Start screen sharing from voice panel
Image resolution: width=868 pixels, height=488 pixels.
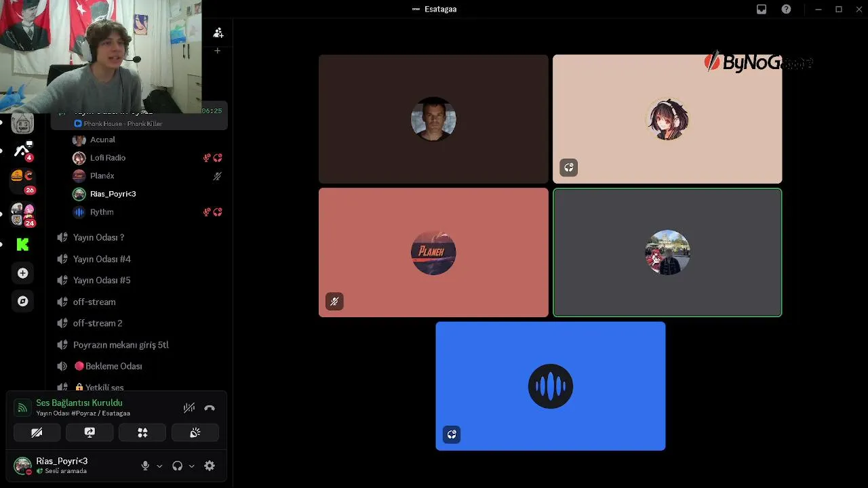90,432
